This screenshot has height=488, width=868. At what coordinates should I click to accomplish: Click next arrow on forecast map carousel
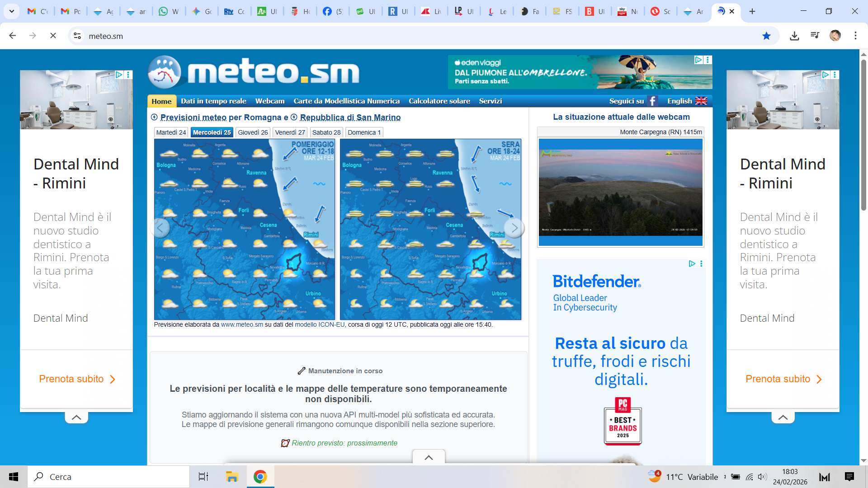[514, 228]
